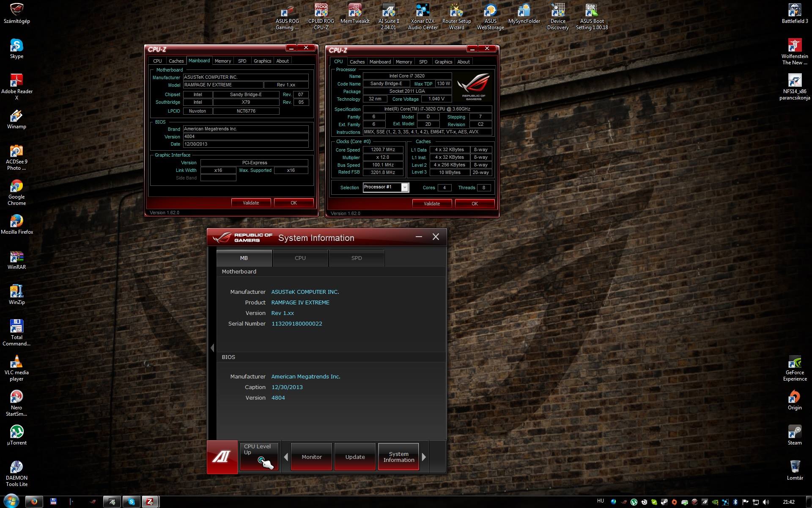Open Mozilla Firefox desktop shortcut
812x508 pixels.
16,225
